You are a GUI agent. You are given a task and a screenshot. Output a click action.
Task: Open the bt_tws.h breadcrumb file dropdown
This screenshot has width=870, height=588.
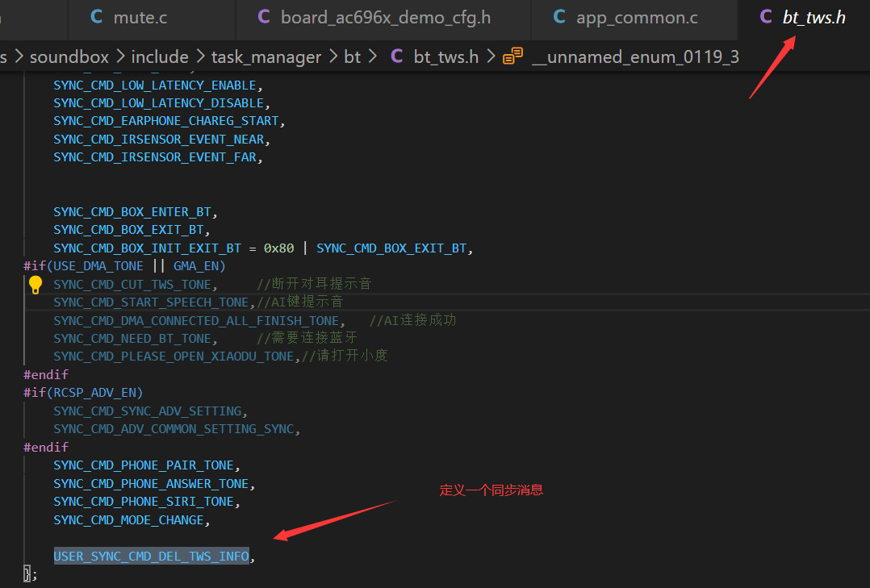(x=446, y=56)
